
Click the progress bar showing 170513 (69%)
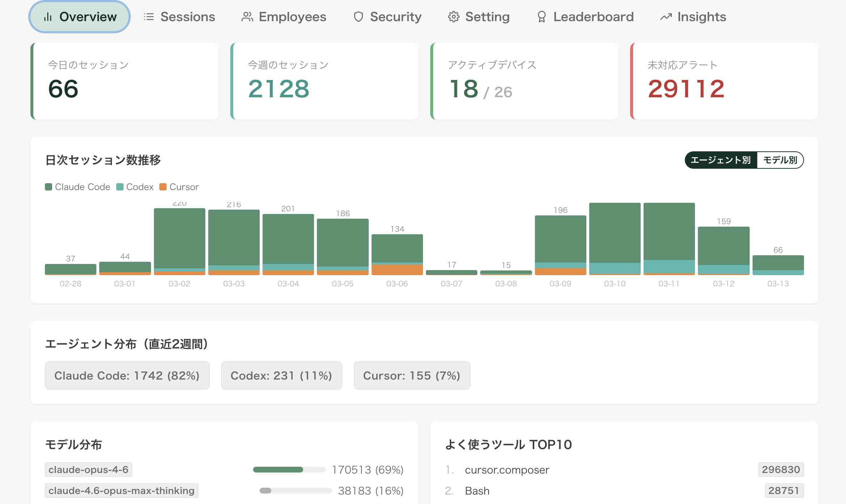289,470
